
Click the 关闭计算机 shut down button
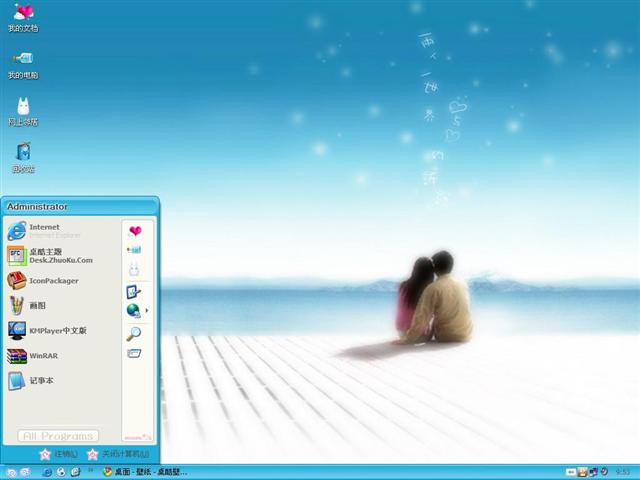click(118, 454)
